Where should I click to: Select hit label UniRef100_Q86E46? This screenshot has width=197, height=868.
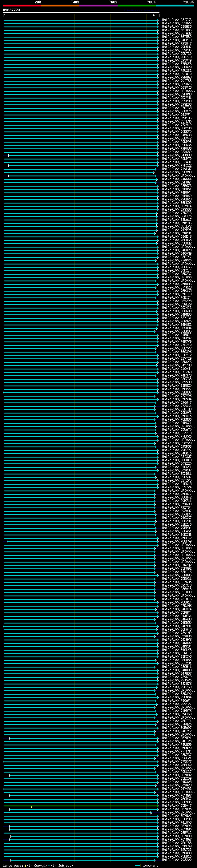tap(177, 236)
